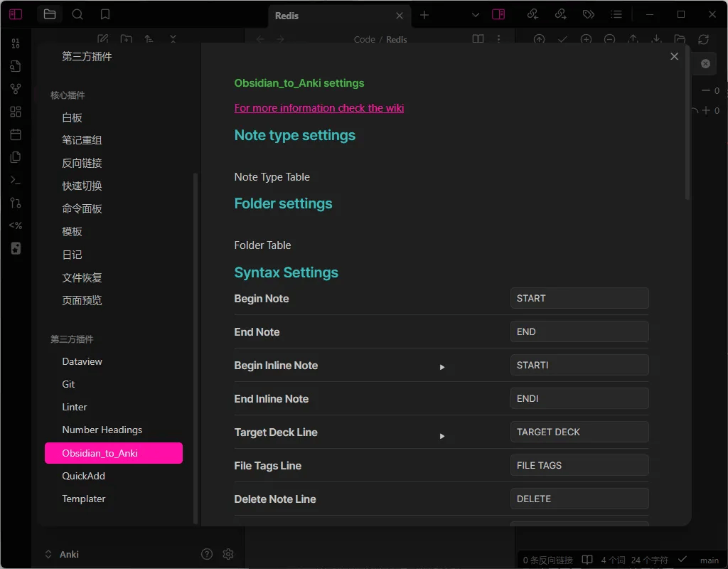728x569 pixels.
Task: Select the Obsidian_to_Anki settings entry
Action: pos(114,453)
